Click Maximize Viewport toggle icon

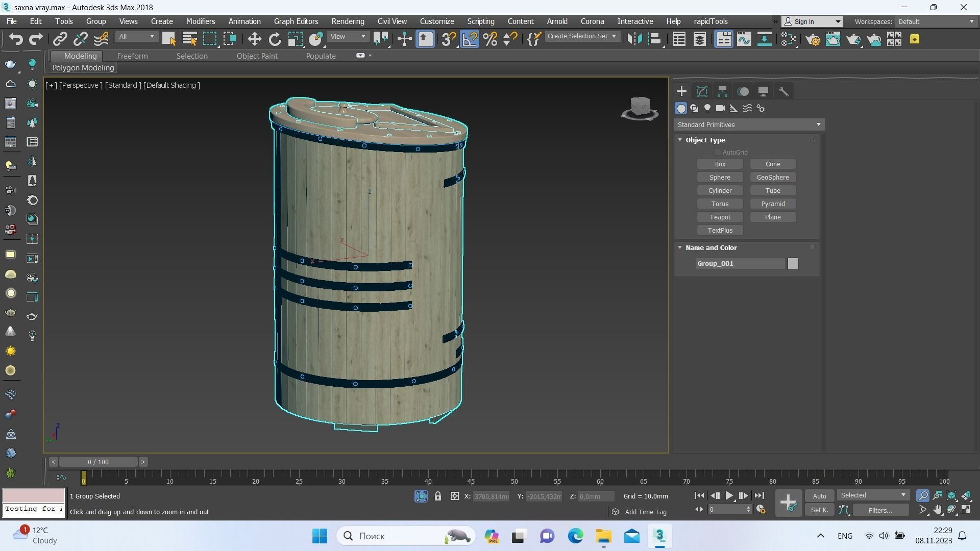pyautogui.click(x=966, y=510)
